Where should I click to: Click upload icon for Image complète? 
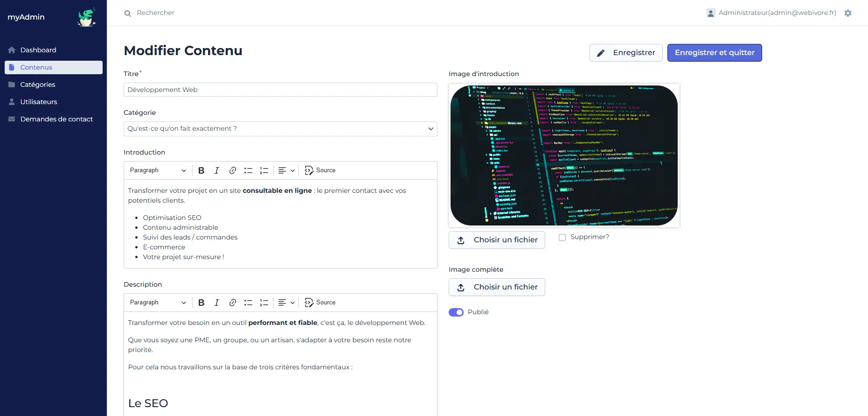click(x=461, y=288)
